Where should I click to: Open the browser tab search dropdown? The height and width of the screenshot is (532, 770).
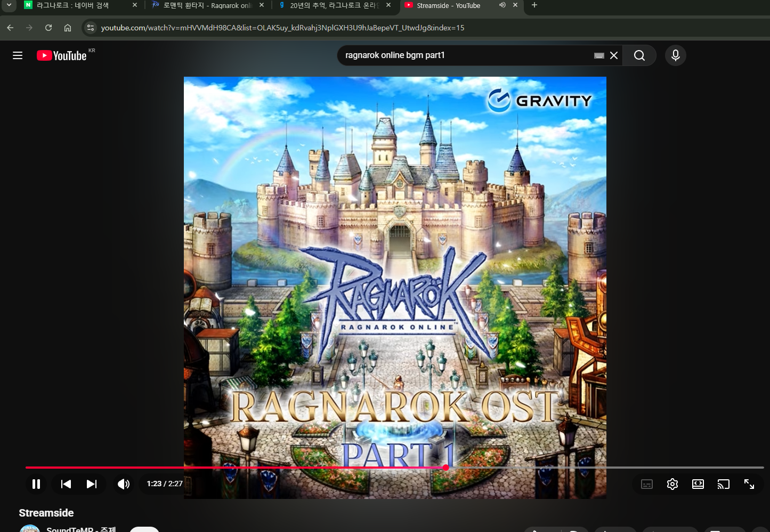click(x=9, y=5)
